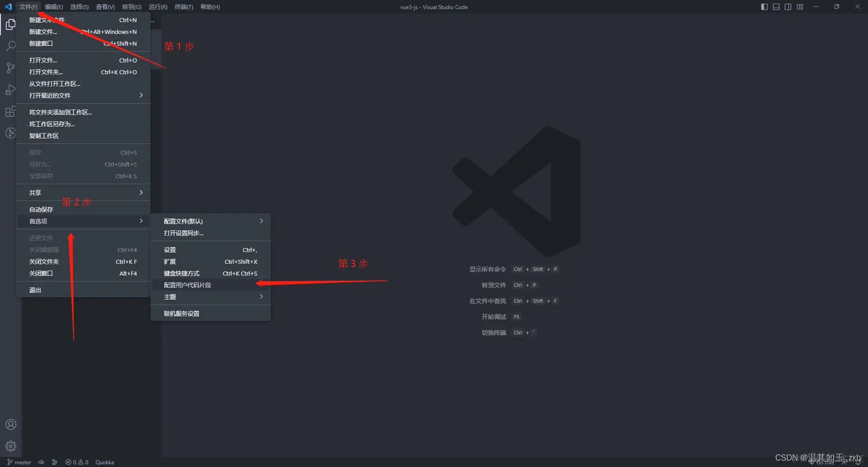The height and width of the screenshot is (467, 868).
Task: Click 打开设置同步... entry
Action: [211, 233]
